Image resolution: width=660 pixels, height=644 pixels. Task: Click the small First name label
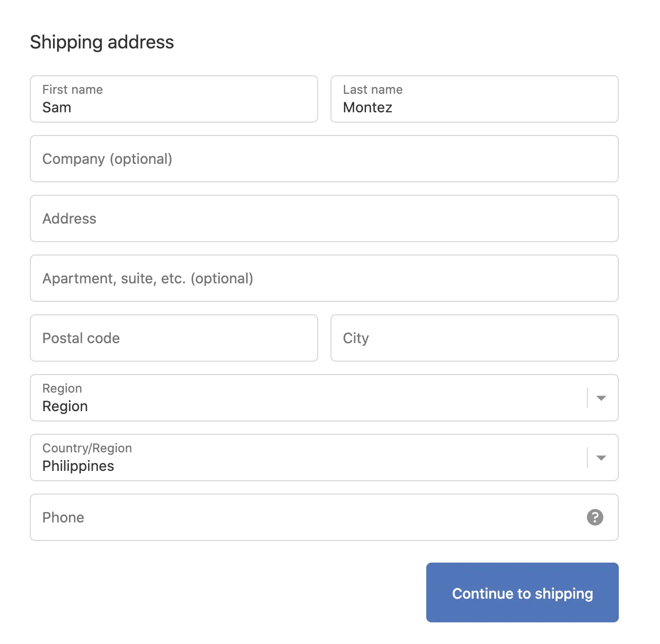pos(73,90)
